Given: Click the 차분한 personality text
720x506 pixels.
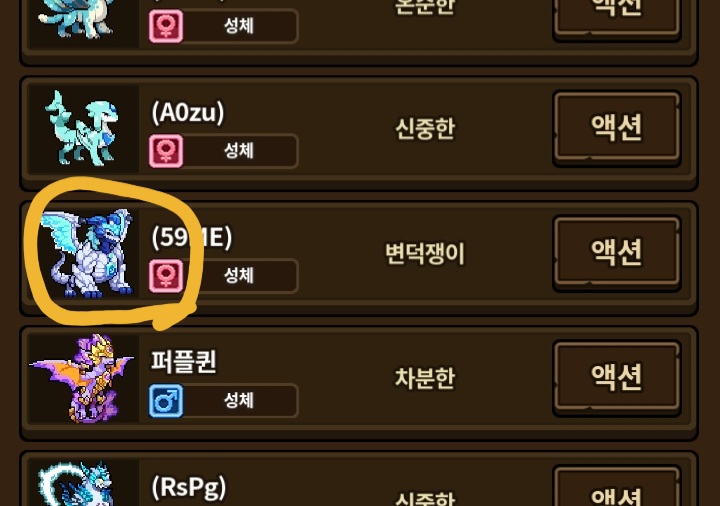Looking at the screenshot, I should (425, 378).
